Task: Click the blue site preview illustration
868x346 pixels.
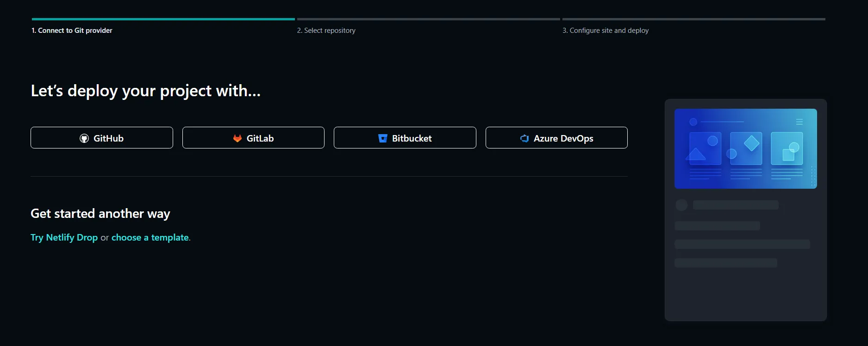Action: (746, 148)
